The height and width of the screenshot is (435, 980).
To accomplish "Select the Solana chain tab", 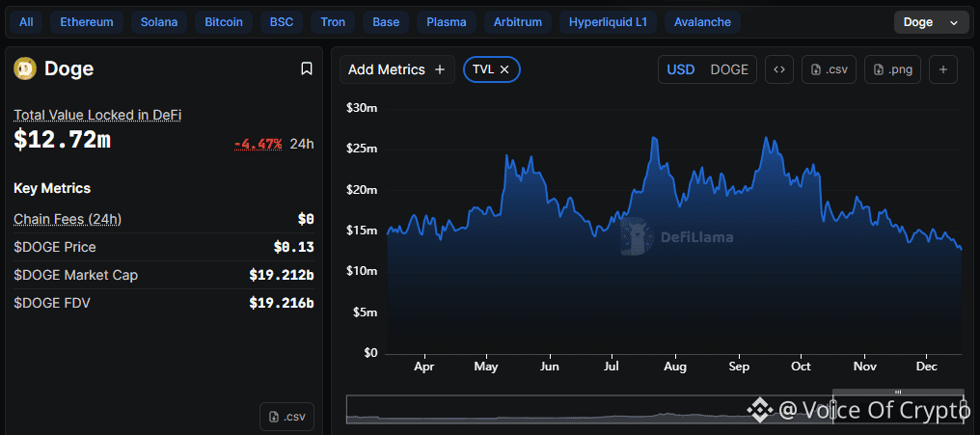I will point(158,21).
